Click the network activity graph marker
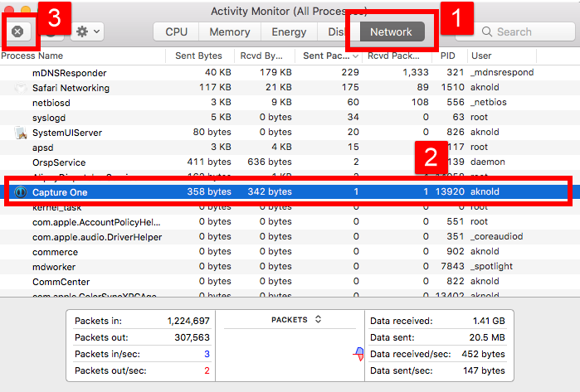 coord(358,355)
